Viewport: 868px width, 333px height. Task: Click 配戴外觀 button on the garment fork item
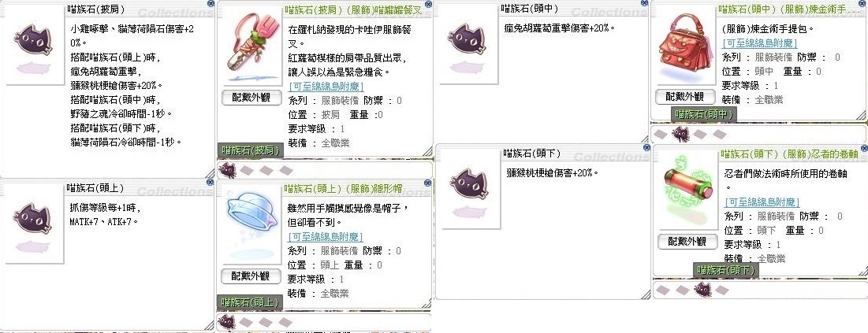[x=251, y=98]
